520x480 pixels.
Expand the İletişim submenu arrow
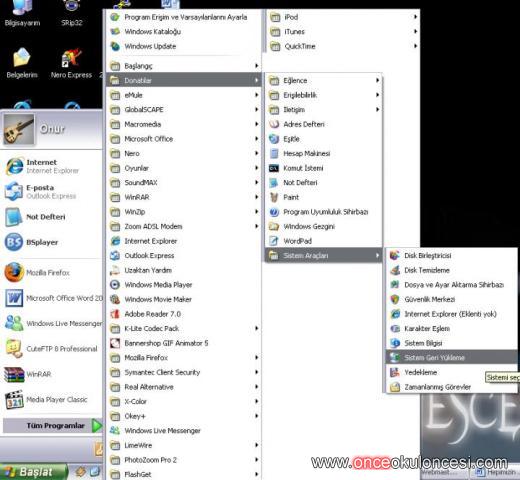point(377,109)
